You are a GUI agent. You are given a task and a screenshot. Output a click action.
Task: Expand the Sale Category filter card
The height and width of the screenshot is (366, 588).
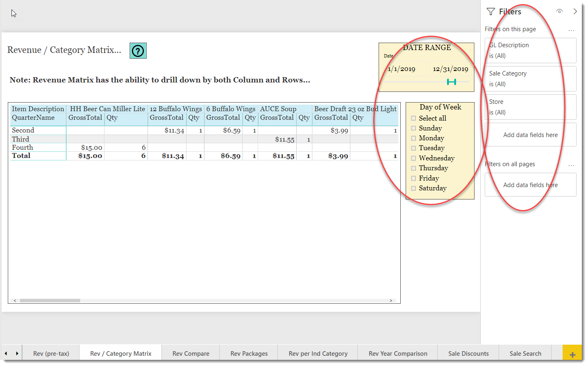point(530,79)
